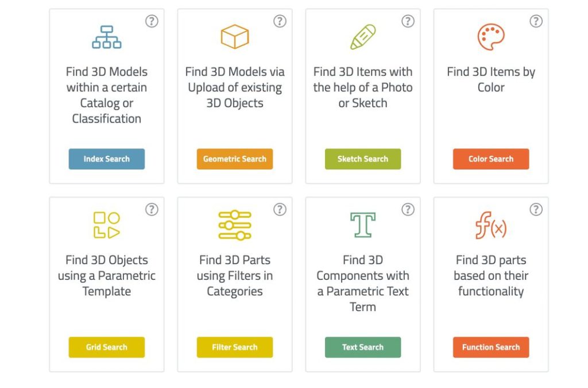Open help for the Index Search card
Viewport: 588px width, 388px height.
tap(152, 21)
